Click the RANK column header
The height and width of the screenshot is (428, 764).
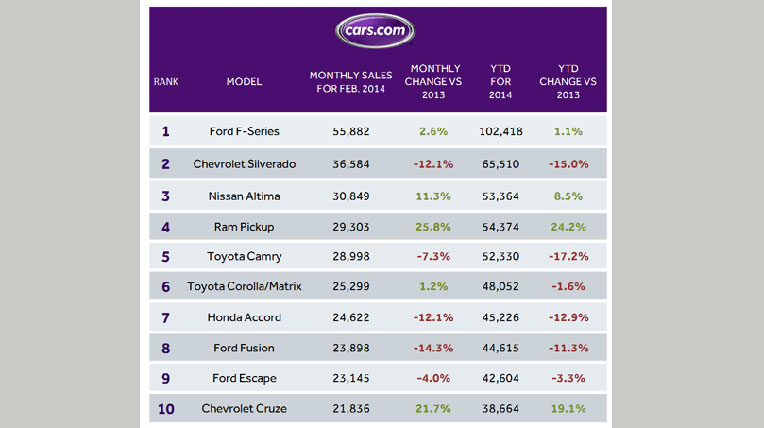166,81
